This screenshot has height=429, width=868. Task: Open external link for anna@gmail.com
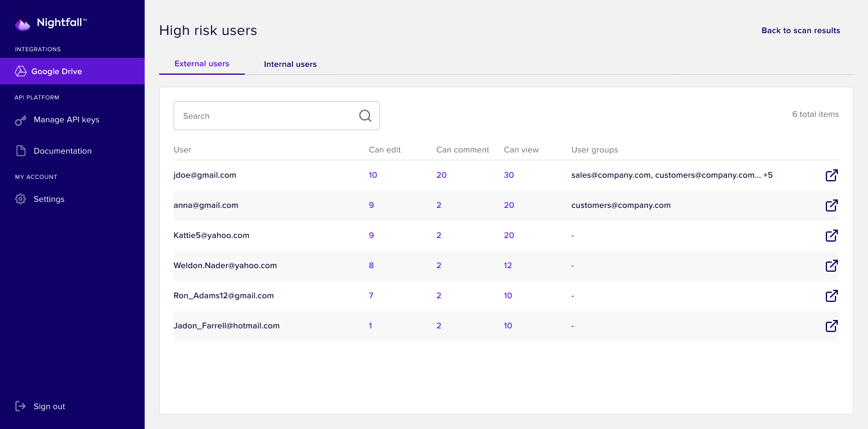pos(831,205)
